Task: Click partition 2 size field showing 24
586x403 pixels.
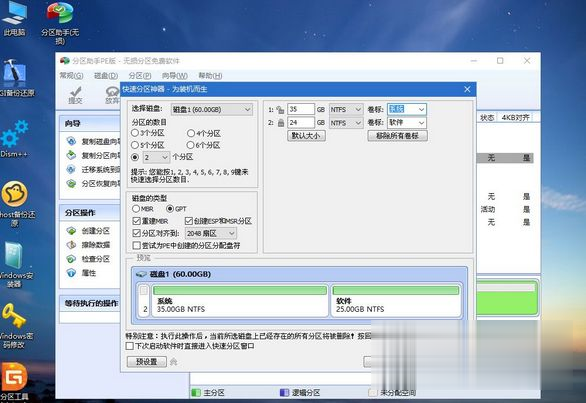Action: pos(301,123)
